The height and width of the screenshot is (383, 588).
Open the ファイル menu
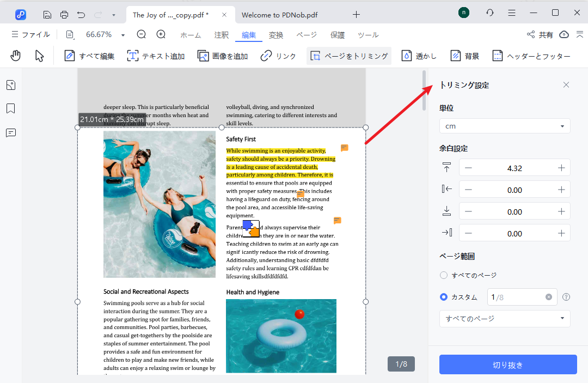tap(30, 34)
